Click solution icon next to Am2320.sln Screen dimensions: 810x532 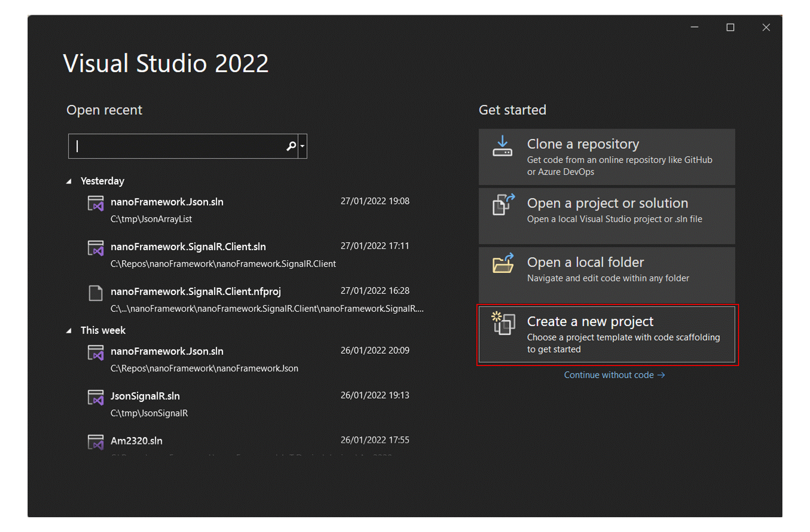point(96,442)
